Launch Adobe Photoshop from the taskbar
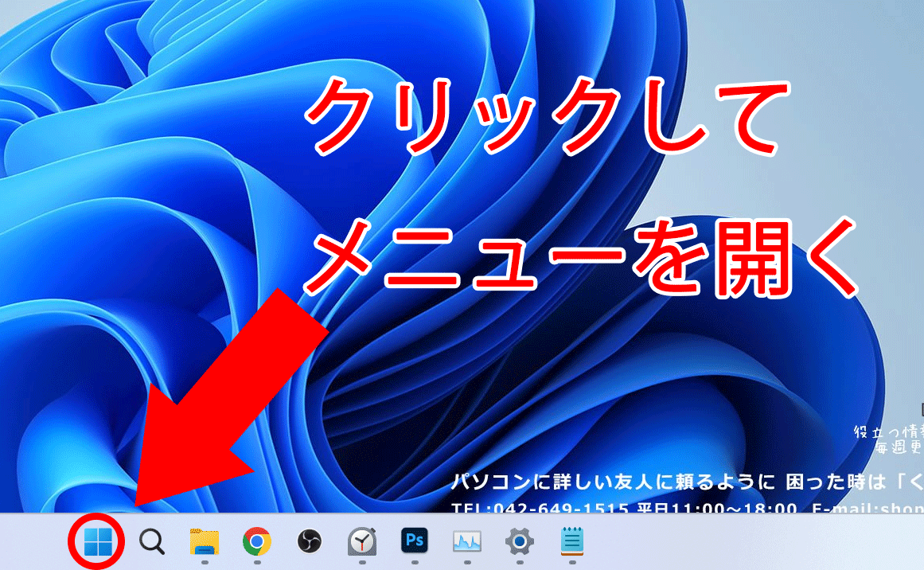924x570 pixels. coord(415,542)
